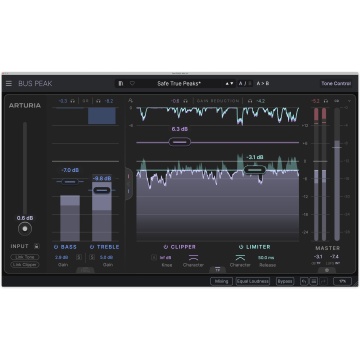Click the small button left of Knee value
Image resolution: width=360 pixels, height=360 pixels.
(154, 257)
